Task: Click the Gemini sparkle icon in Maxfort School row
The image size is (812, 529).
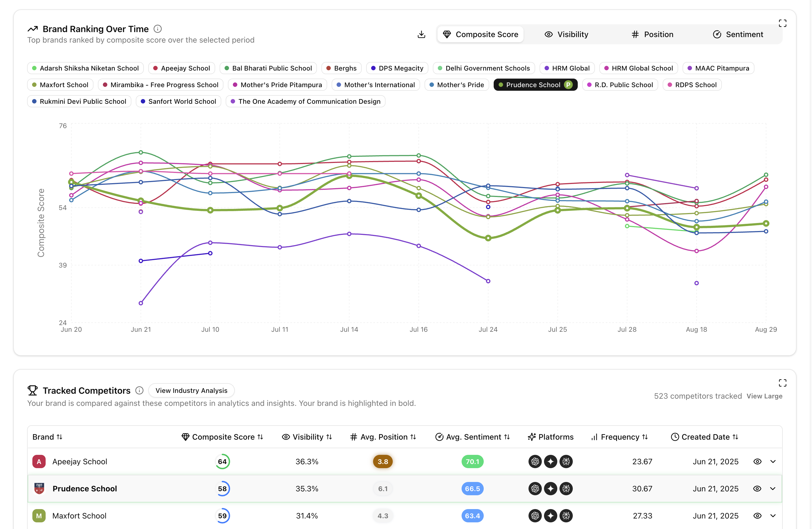Action: [x=550, y=516]
